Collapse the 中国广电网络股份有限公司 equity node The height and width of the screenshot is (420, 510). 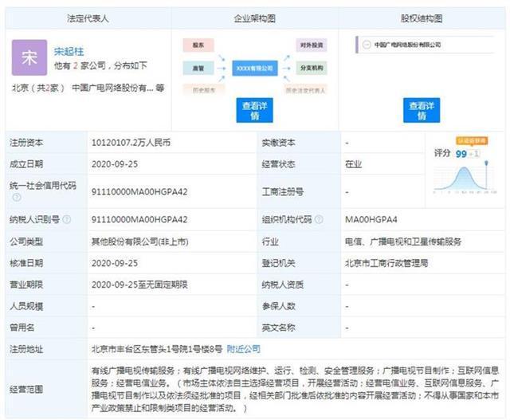click(x=364, y=45)
